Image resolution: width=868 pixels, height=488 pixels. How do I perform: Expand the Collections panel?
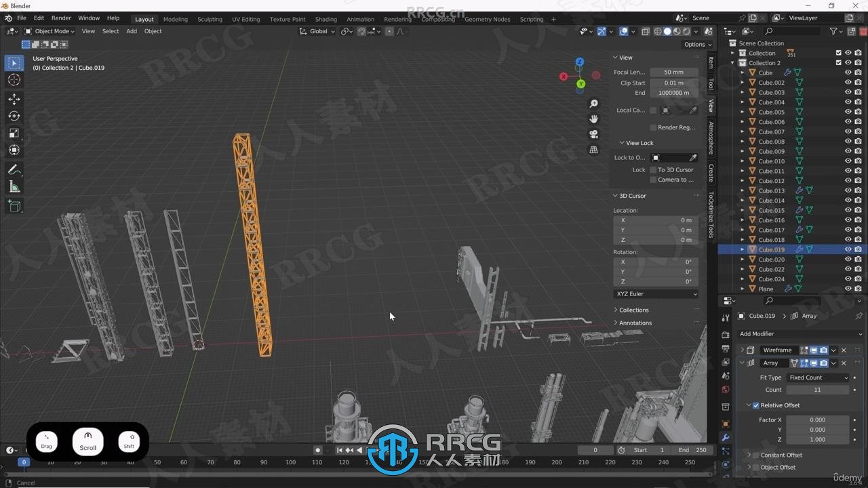coord(633,310)
